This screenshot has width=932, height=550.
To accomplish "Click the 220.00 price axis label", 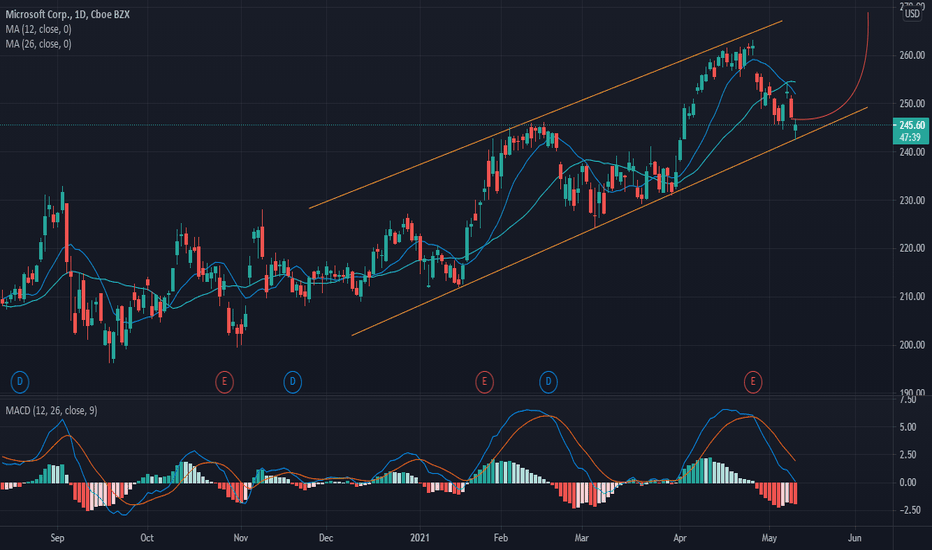I will pos(912,248).
